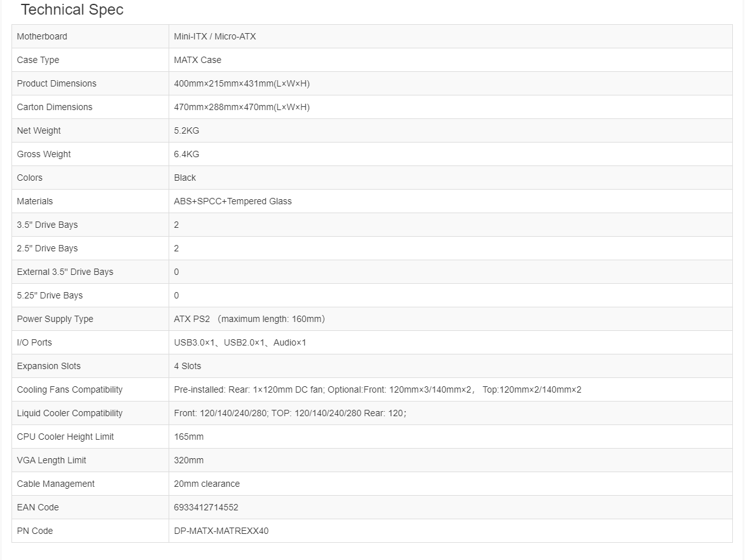745x560 pixels.
Task: Select the 400mm×215mm×431mm dimensions value
Action: [242, 83]
